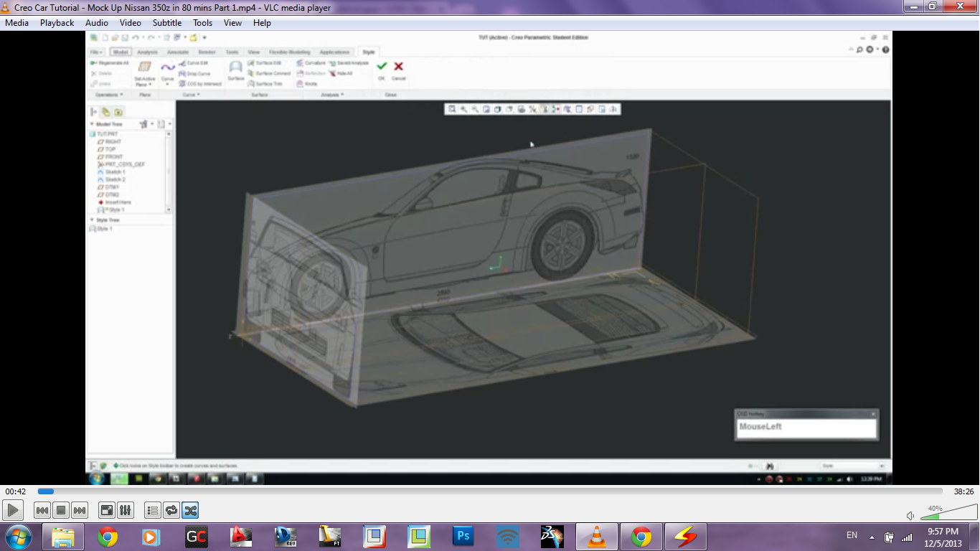Select Zoom In on the graphics toolbar
980x551 pixels.
coord(463,109)
